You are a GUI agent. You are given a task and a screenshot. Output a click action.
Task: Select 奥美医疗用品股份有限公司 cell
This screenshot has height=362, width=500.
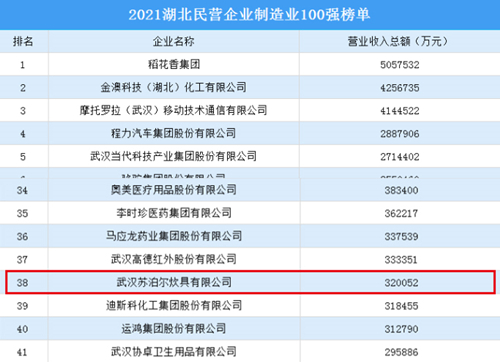click(x=174, y=190)
